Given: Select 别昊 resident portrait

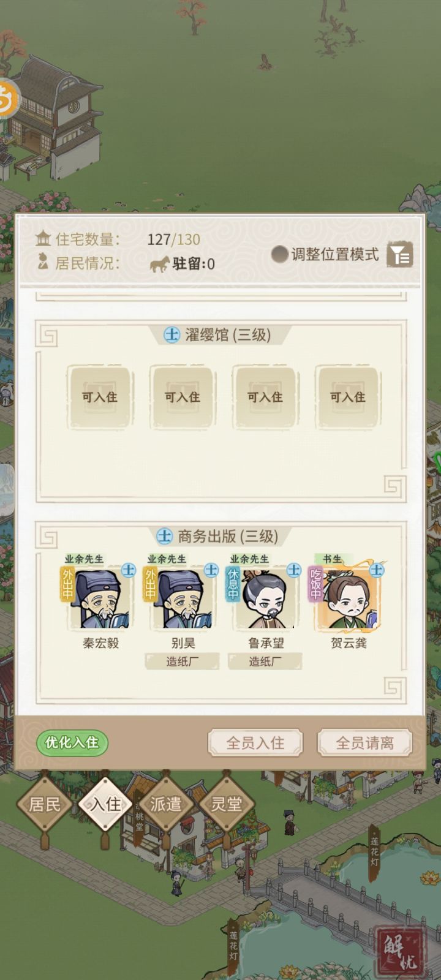Looking at the screenshot, I should click(x=183, y=598).
